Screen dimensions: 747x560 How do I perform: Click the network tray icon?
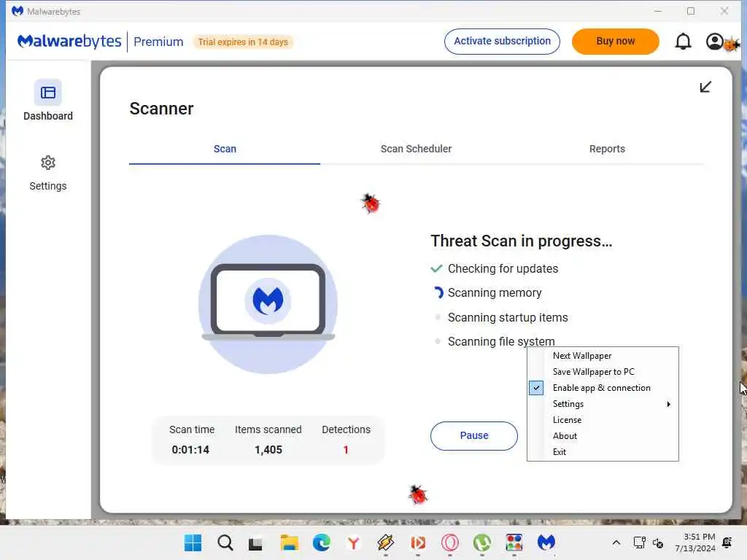point(639,542)
